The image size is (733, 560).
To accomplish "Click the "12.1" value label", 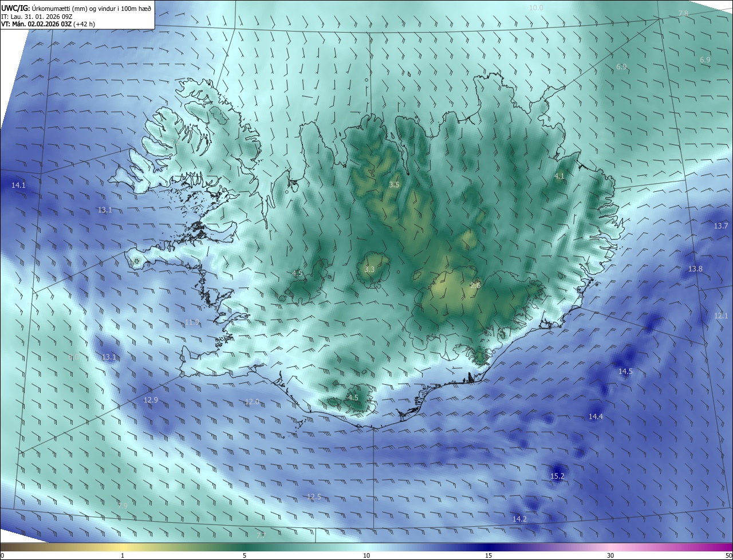I will coord(721,316).
